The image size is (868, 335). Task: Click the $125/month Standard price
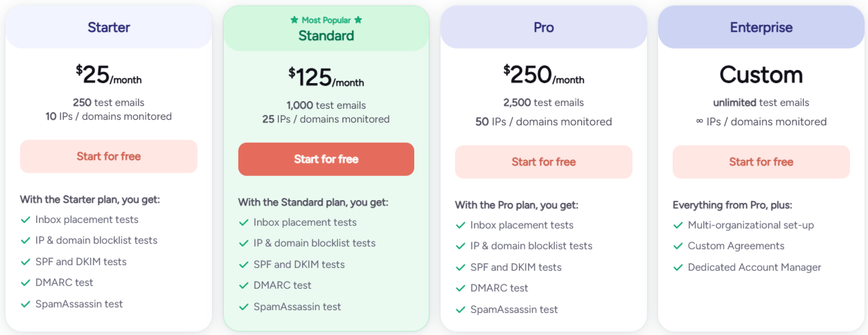[x=326, y=78]
